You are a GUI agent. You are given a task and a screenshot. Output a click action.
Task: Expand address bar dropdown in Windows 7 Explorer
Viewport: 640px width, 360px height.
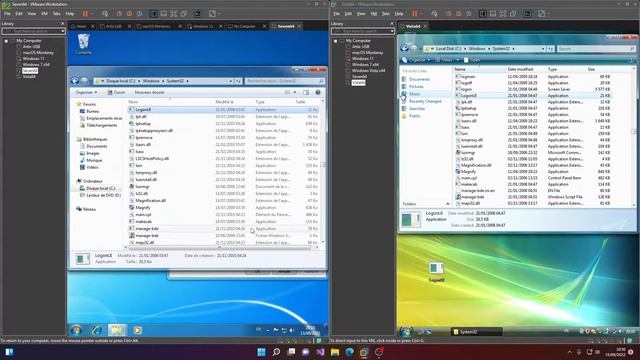click(231, 81)
